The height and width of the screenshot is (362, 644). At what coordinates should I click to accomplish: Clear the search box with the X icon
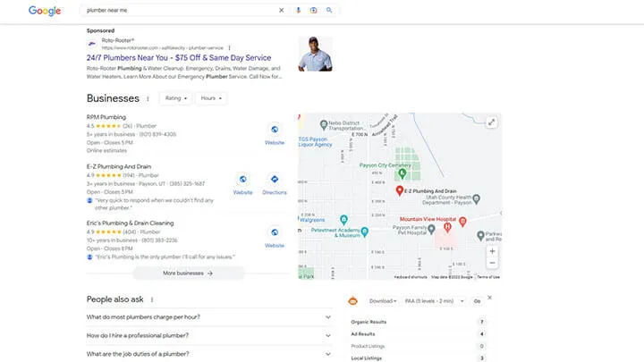point(282,10)
